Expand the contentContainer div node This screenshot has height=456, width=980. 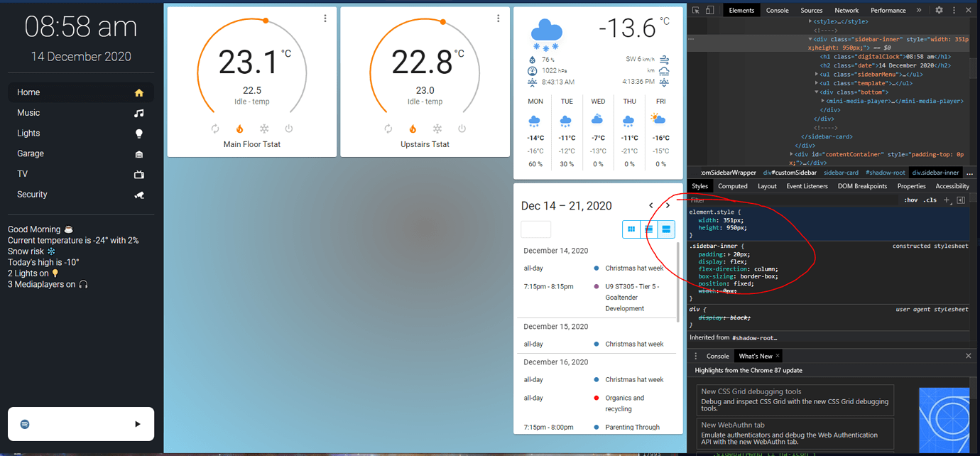(792, 153)
